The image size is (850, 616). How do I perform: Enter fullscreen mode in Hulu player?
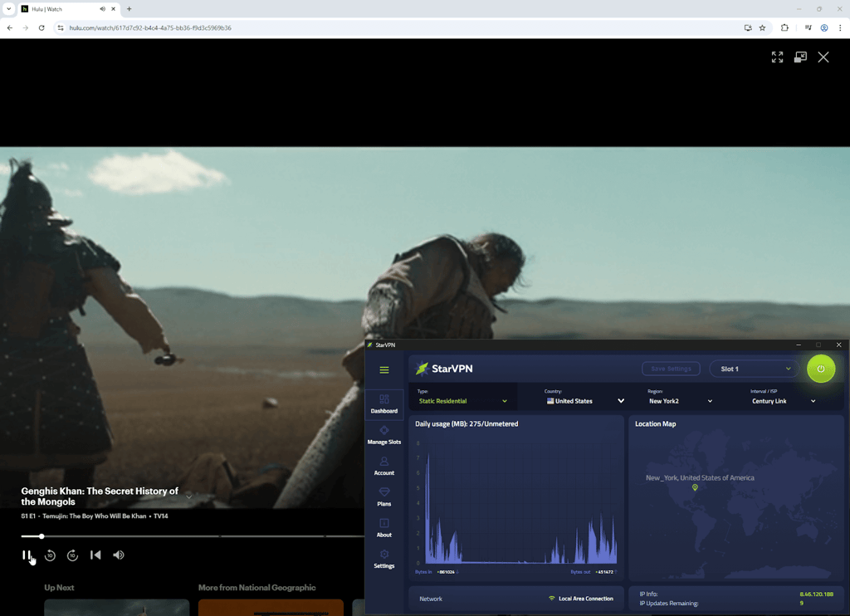click(777, 57)
